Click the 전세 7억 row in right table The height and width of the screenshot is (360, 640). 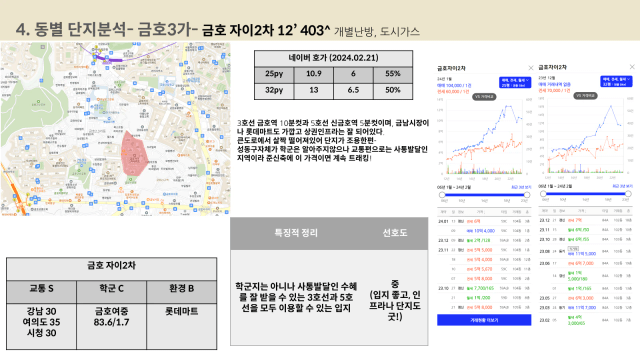tap(585, 220)
